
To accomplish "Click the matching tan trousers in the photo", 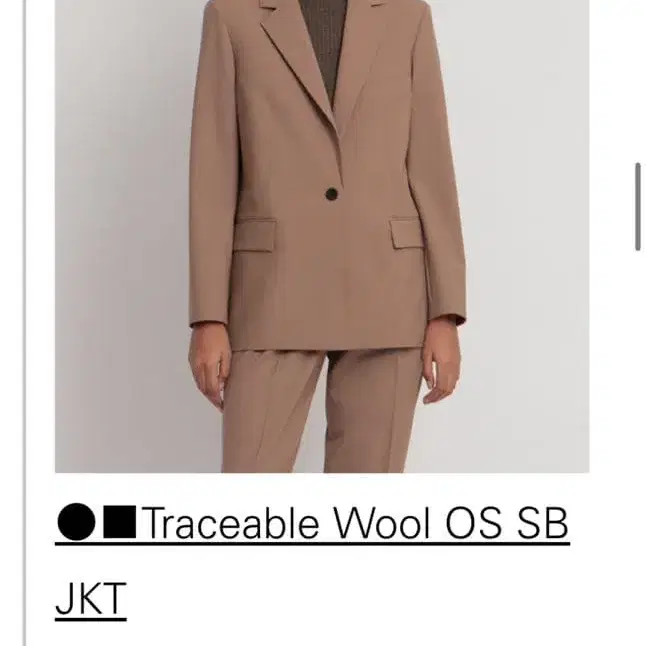I will click(321, 410).
